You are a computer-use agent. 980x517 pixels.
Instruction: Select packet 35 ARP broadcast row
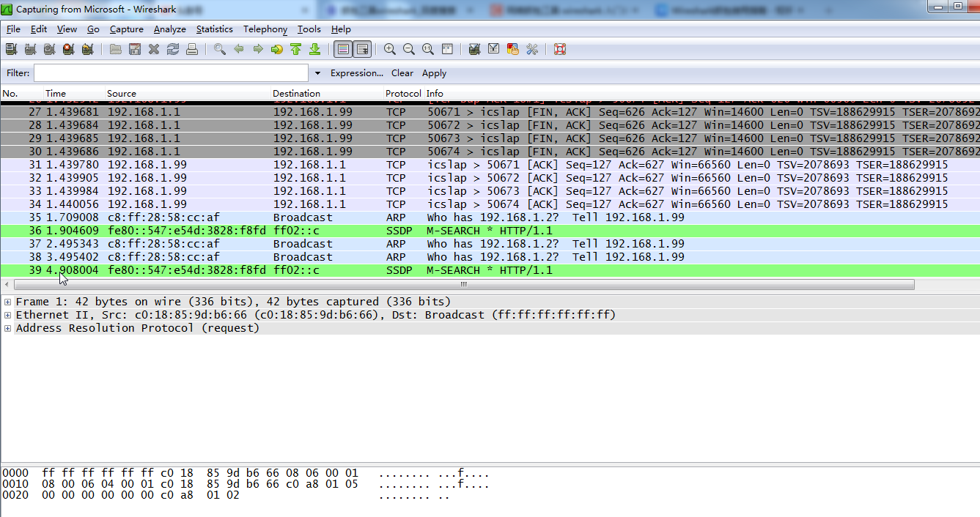tap(490, 217)
